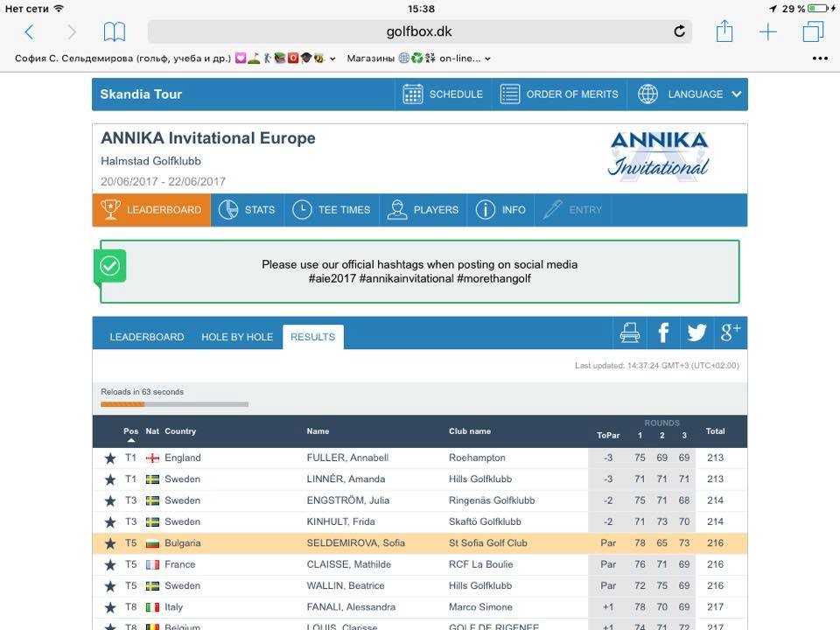The image size is (840, 630).
Task: Open the Schedule calendar icon
Action: pyautogui.click(x=412, y=94)
